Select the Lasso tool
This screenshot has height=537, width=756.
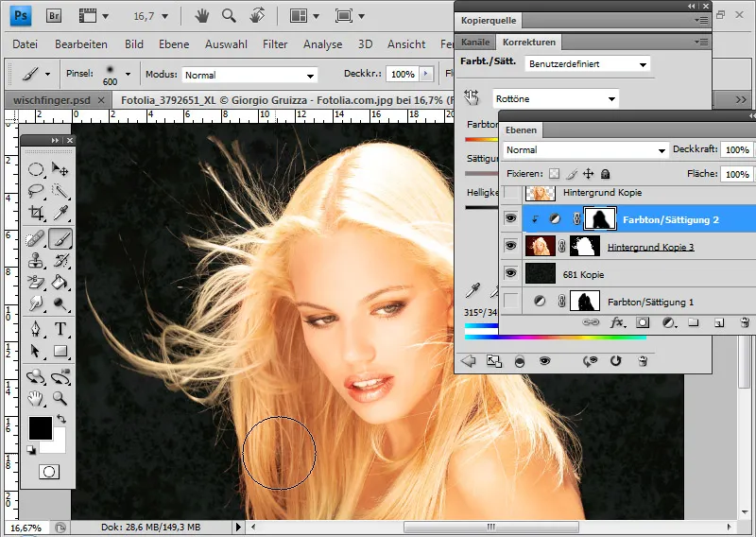(36, 191)
